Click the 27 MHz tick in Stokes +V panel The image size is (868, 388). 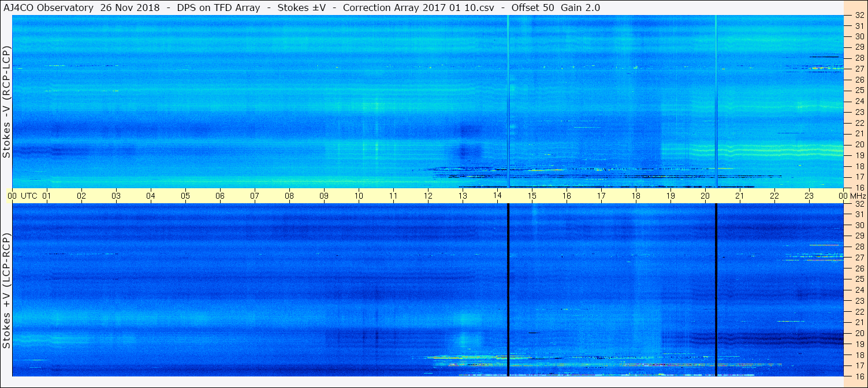tap(859, 258)
